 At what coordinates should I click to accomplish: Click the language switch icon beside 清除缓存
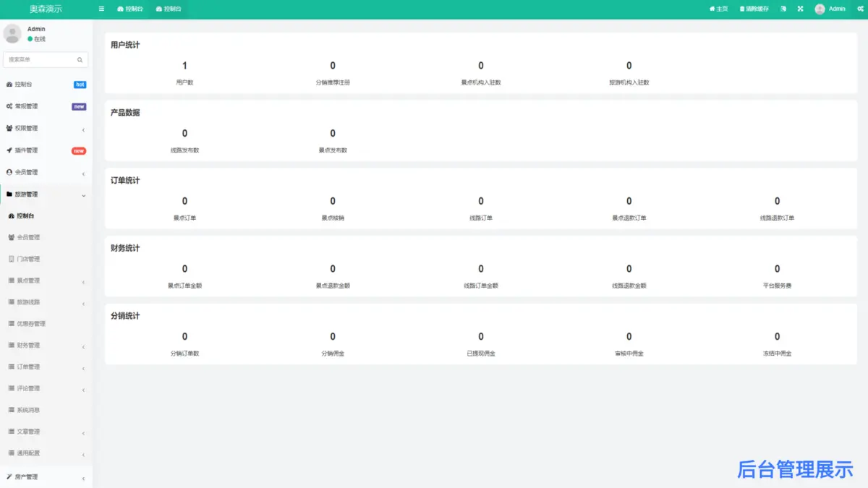tap(783, 9)
